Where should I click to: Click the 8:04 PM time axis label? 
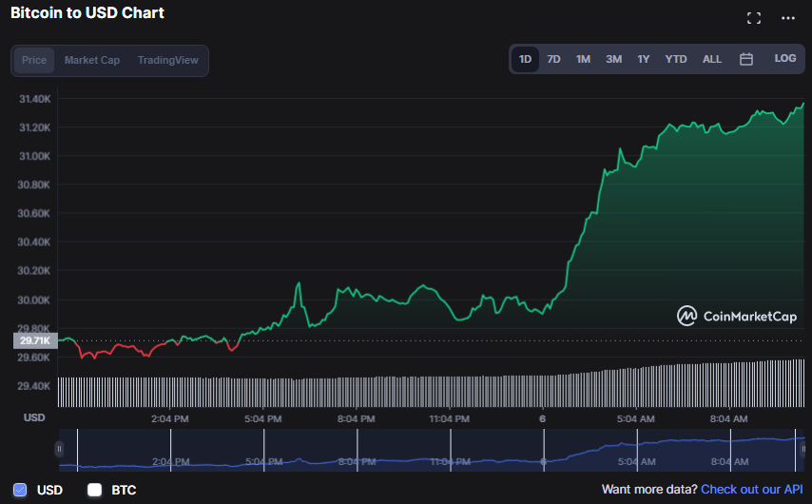[x=356, y=418]
